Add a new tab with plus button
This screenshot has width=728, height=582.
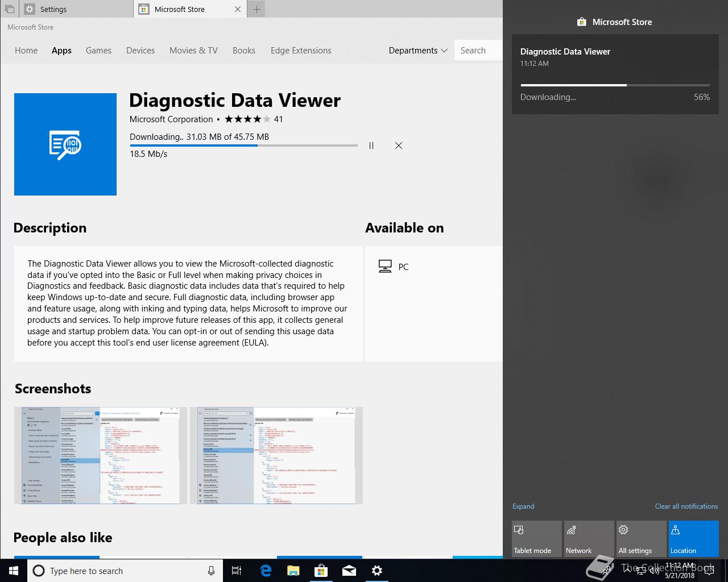click(257, 9)
